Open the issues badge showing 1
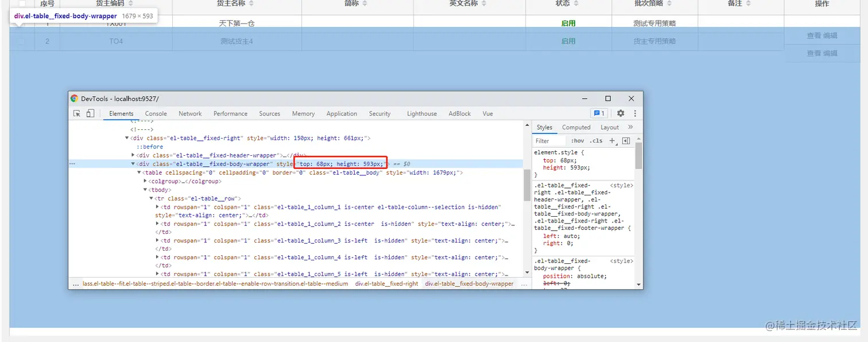This screenshot has height=342, width=868. 599,113
